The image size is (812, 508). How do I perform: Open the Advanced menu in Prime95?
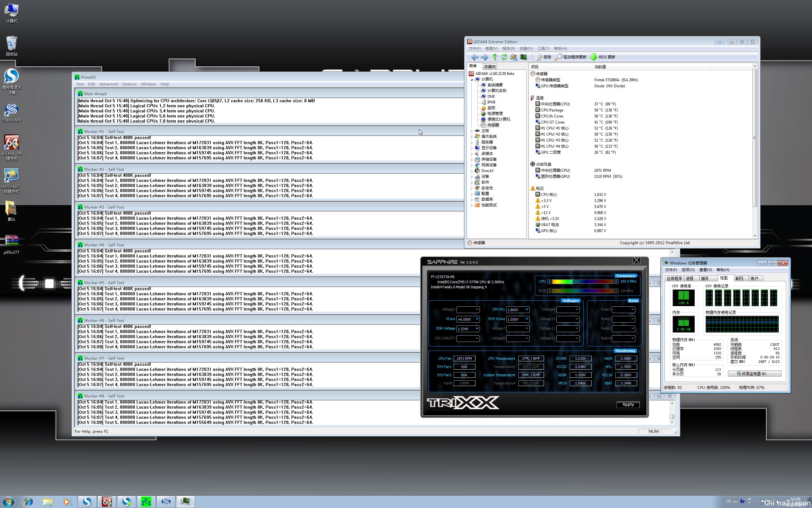tap(108, 84)
